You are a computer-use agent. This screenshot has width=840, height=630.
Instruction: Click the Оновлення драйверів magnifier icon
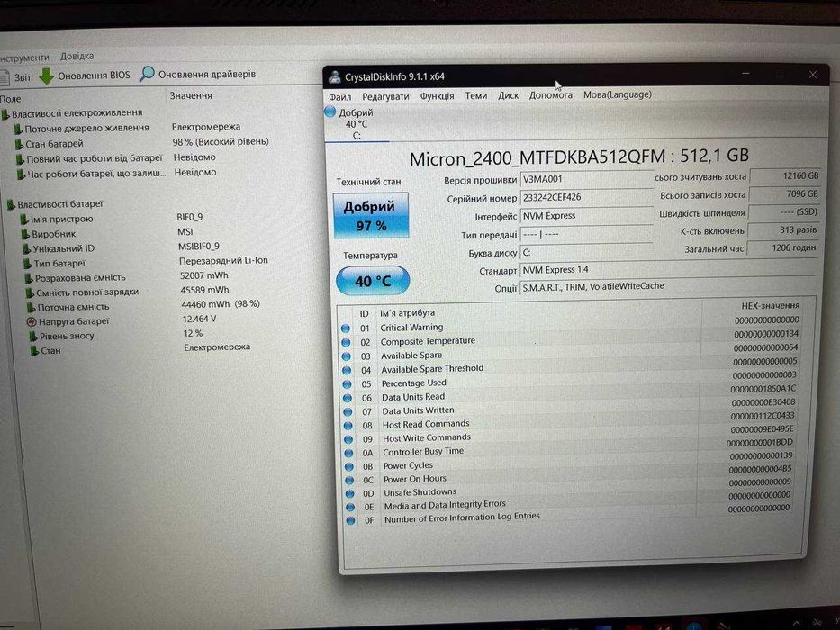click(x=147, y=74)
